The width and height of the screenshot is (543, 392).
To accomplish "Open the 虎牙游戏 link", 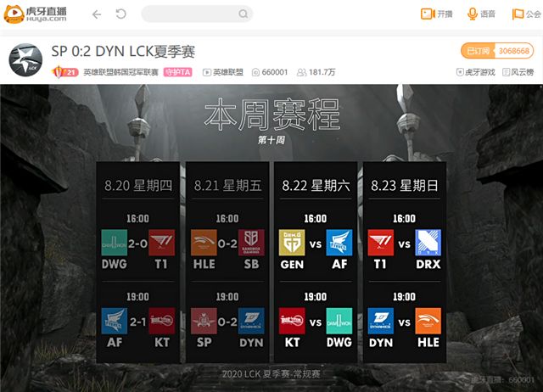I will tap(480, 72).
